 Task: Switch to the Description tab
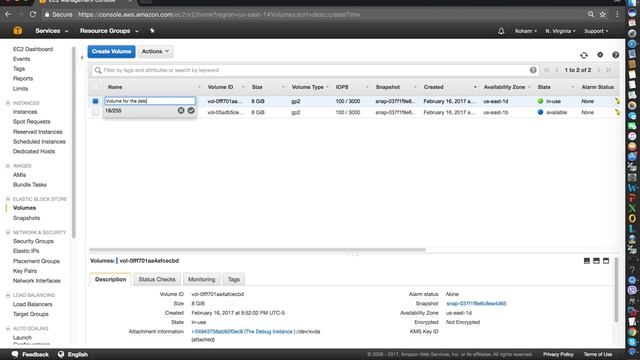pyautogui.click(x=110, y=280)
